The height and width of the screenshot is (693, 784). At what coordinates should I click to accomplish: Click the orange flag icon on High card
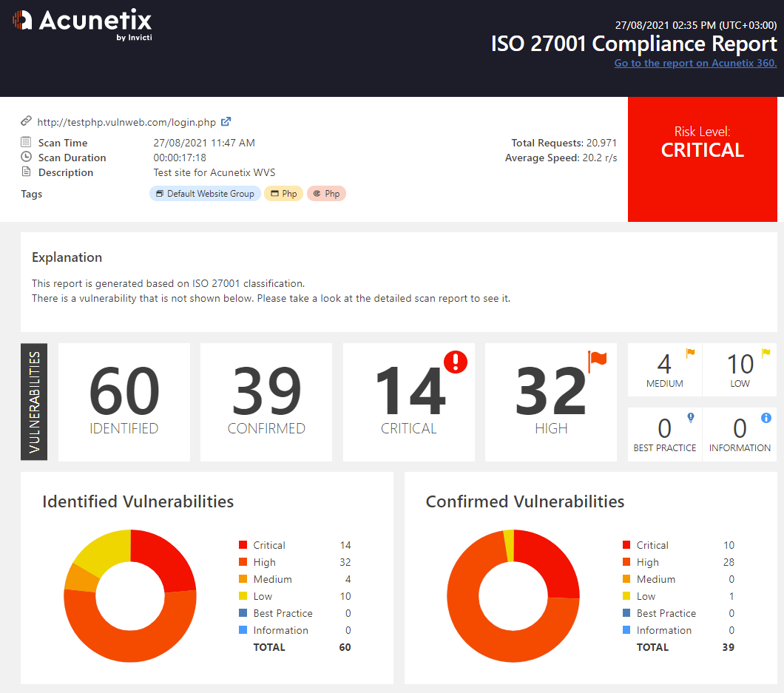click(x=596, y=360)
